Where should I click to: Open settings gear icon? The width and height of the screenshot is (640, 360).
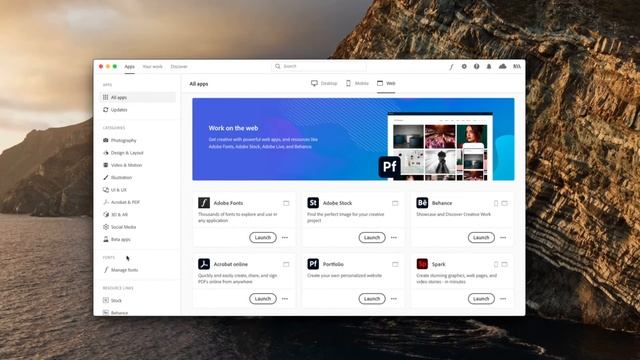[464, 66]
